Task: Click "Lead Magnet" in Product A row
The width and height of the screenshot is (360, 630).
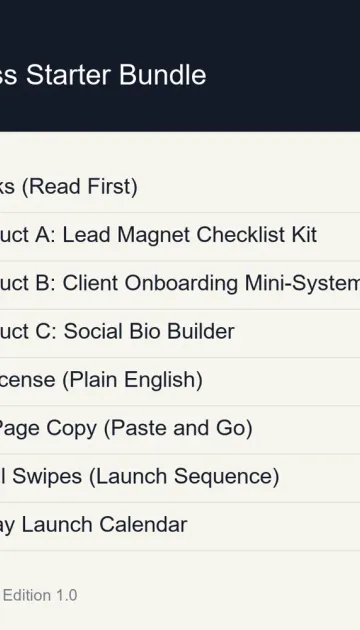Action: (126, 236)
